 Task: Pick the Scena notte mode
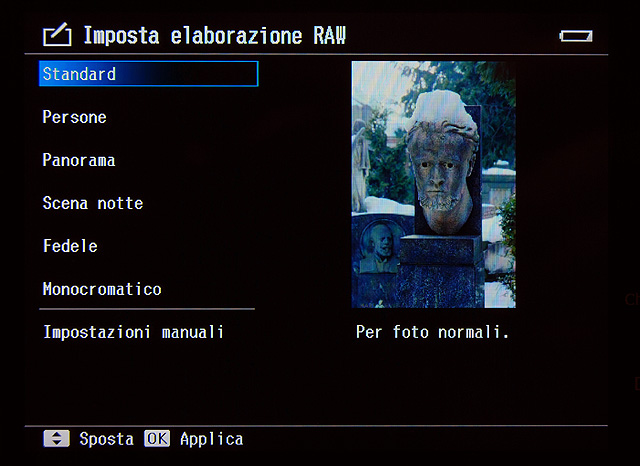click(x=93, y=203)
